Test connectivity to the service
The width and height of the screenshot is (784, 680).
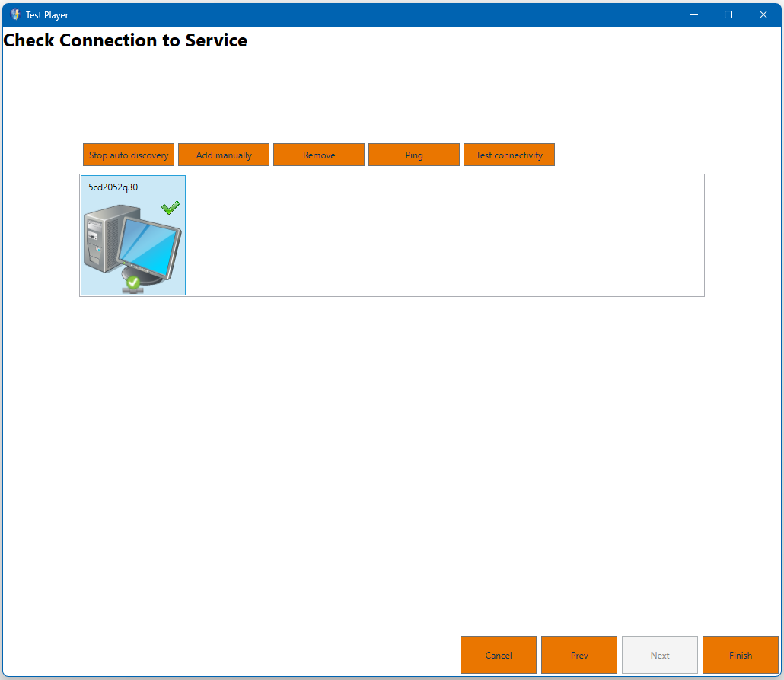click(508, 155)
